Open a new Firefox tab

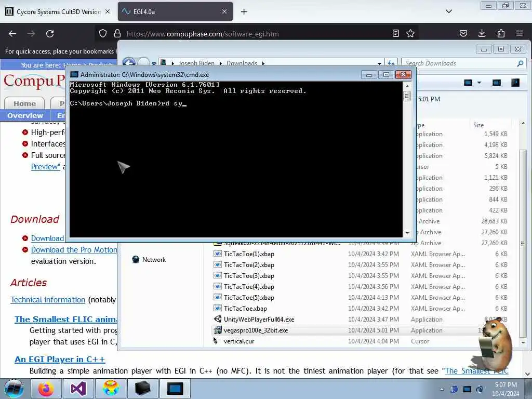[x=244, y=12]
